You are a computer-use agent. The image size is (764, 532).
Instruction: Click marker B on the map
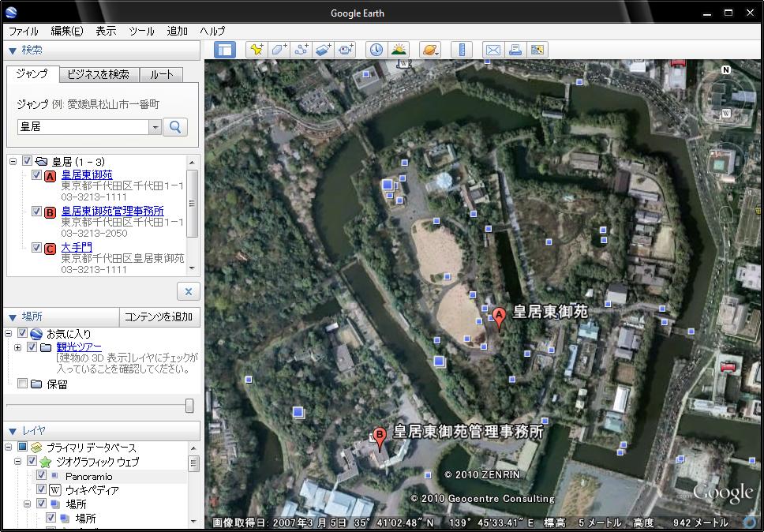coord(380,438)
